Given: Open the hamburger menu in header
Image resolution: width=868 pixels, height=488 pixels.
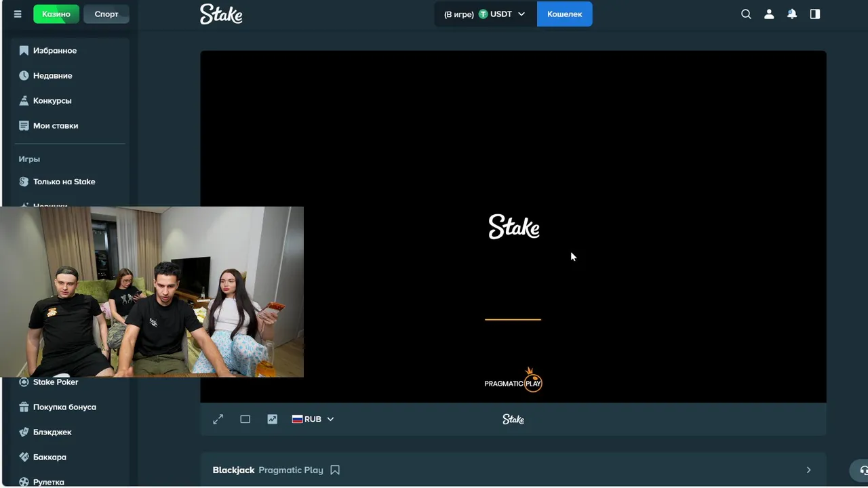Looking at the screenshot, I should (18, 14).
